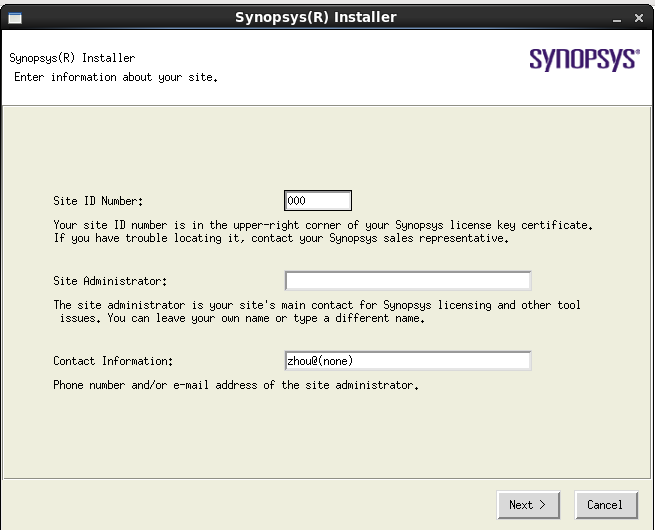The width and height of the screenshot is (655, 530).
Task: Click the 'Site Administrator:' label
Action: pos(110,281)
